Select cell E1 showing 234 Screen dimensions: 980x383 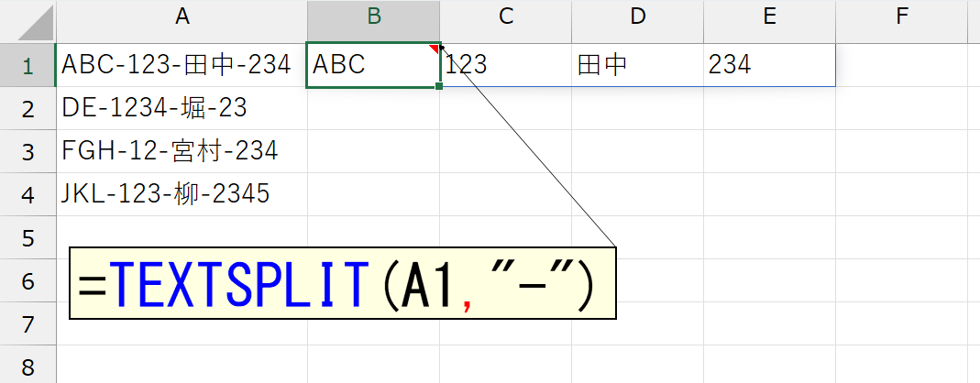point(769,65)
